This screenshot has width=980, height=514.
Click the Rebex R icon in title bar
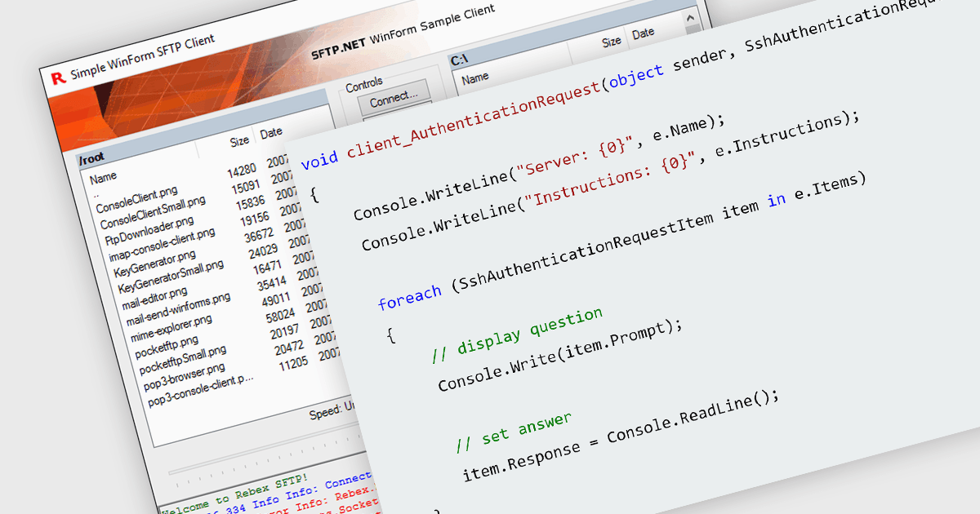coord(57,78)
